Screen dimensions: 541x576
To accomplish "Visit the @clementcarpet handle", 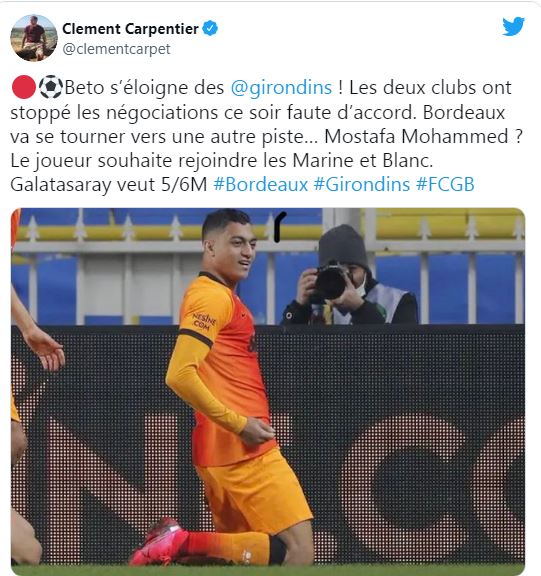I will (116, 49).
